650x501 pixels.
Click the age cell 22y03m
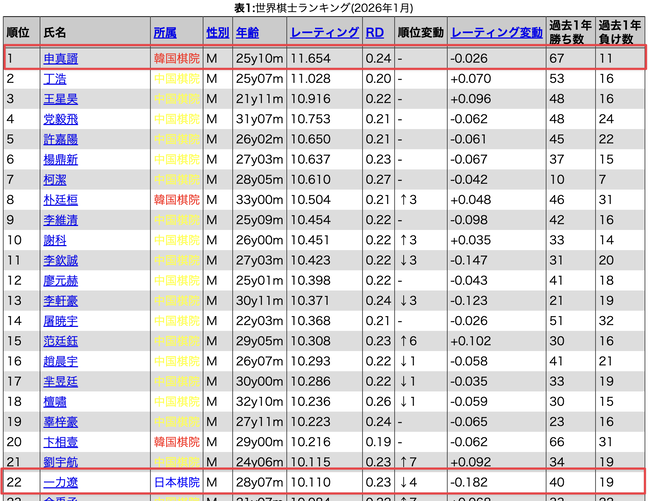coord(260,321)
